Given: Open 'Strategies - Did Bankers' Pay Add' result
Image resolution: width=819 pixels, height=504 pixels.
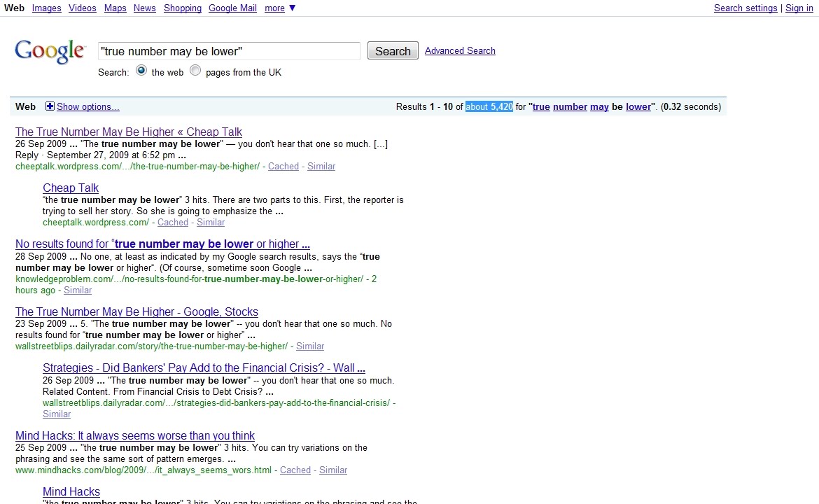Looking at the screenshot, I should point(204,367).
